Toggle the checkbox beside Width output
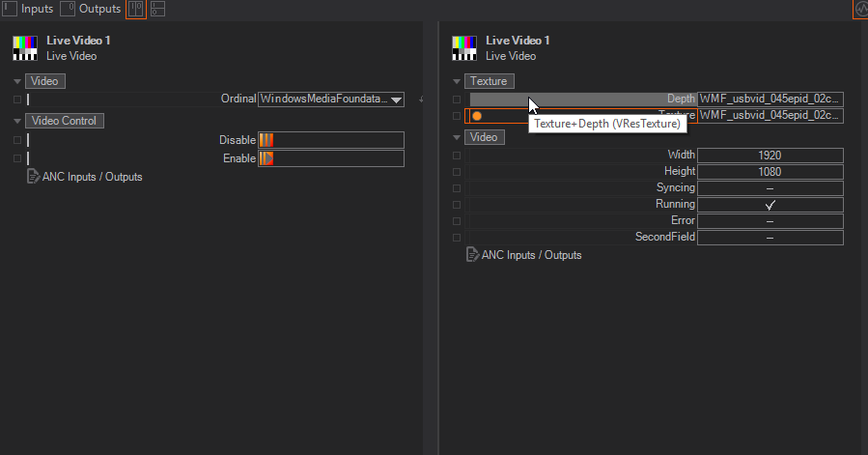The width and height of the screenshot is (868, 455). click(x=457, y=156)
